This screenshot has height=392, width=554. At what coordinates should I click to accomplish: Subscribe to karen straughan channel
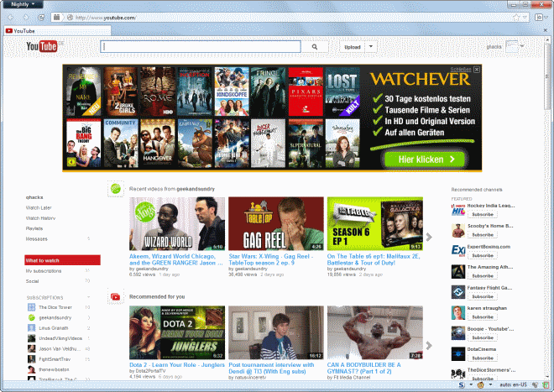(x=483, y=316)
